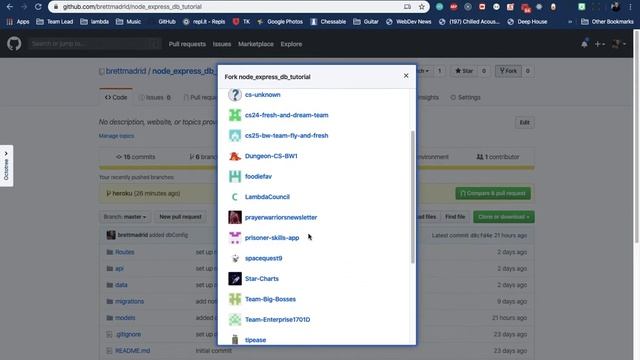
Task: Click Compare & pull request button
Action: (x=493, y=193)
